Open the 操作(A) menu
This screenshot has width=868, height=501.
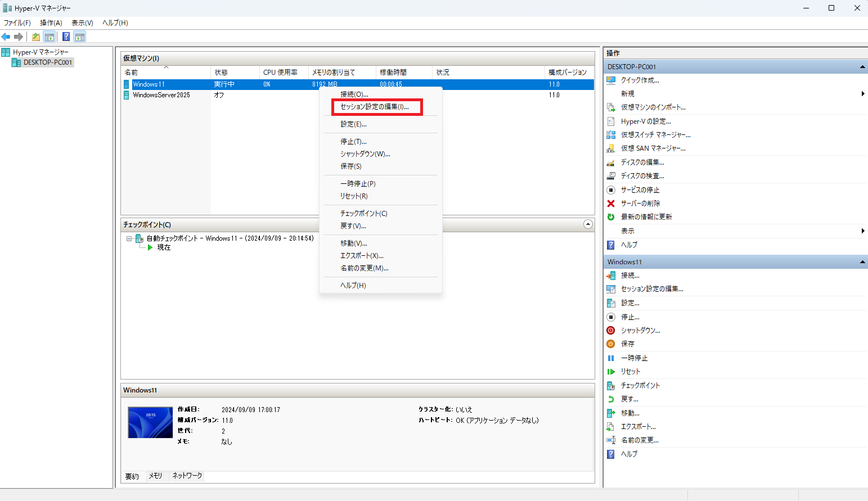click(x=51, y=23)
